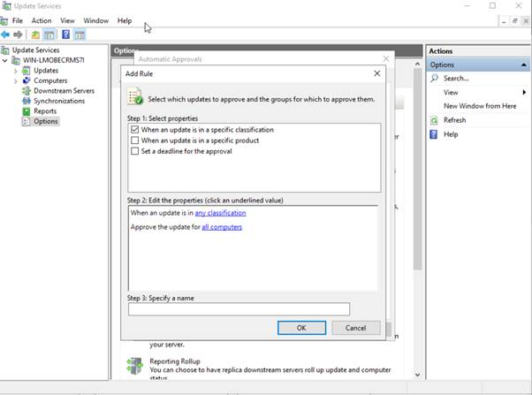The height and width of the screenshot is (395, 532).
Task: Minimize the inner MDI child window
Action: (505, 21)
